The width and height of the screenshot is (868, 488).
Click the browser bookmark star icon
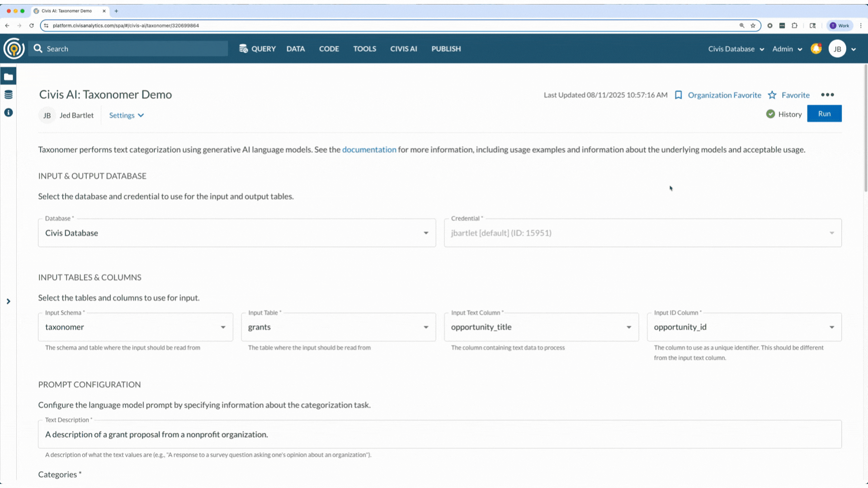tap(753, 26)
